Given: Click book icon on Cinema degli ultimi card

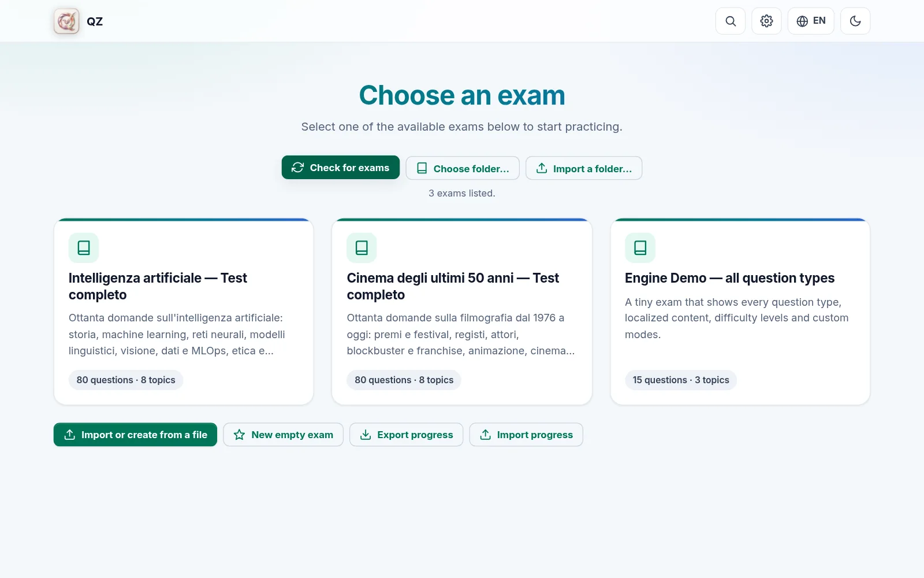Looking at the screenshot, I should pos(362,248).
